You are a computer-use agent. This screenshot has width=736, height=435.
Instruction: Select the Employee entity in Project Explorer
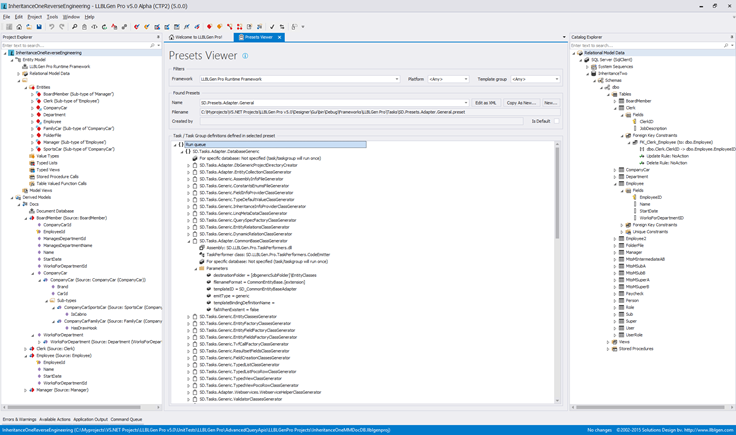[x=52, y=122]
